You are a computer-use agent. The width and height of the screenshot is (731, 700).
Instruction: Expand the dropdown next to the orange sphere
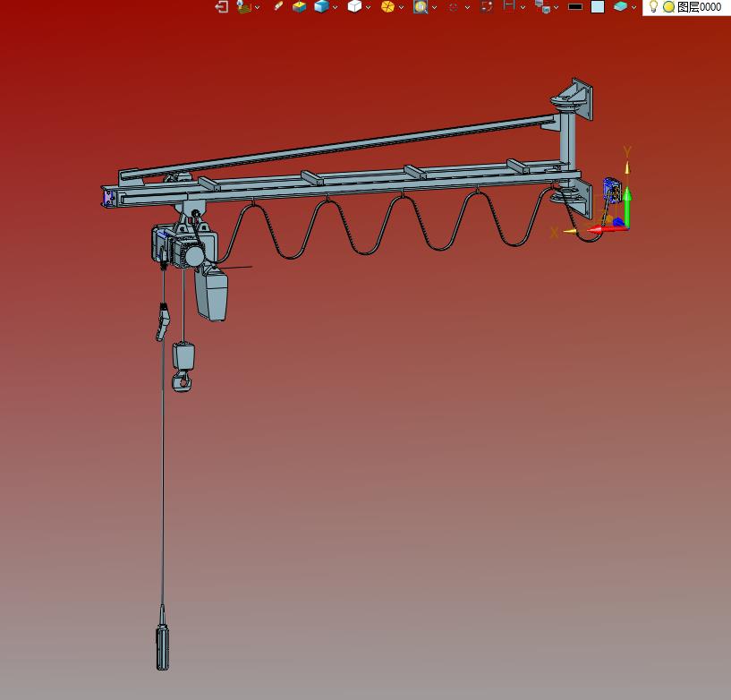pos(401,7)
